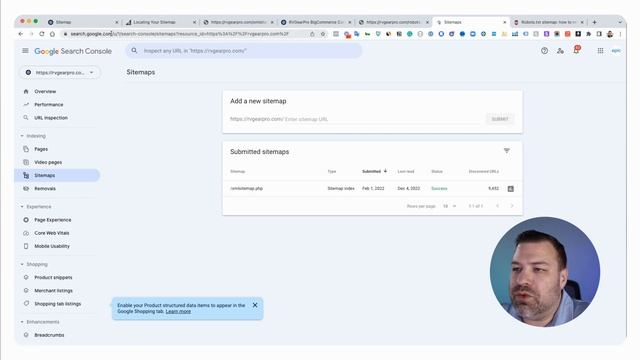Image resolution: width=640 pixels, height=360 pixels.
Task: Sort by the Submitted column header
Action: 374,171
